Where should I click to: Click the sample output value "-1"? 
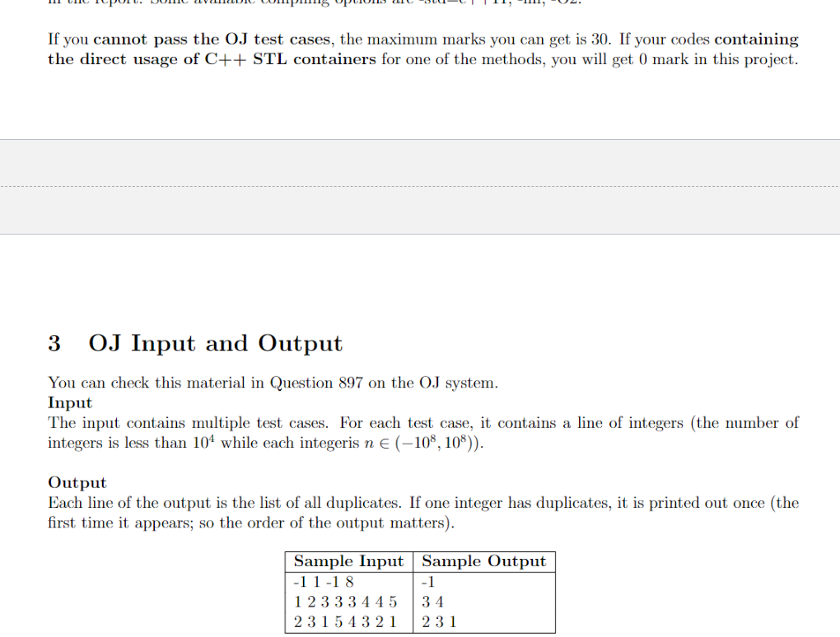click(x=428, y=582)
